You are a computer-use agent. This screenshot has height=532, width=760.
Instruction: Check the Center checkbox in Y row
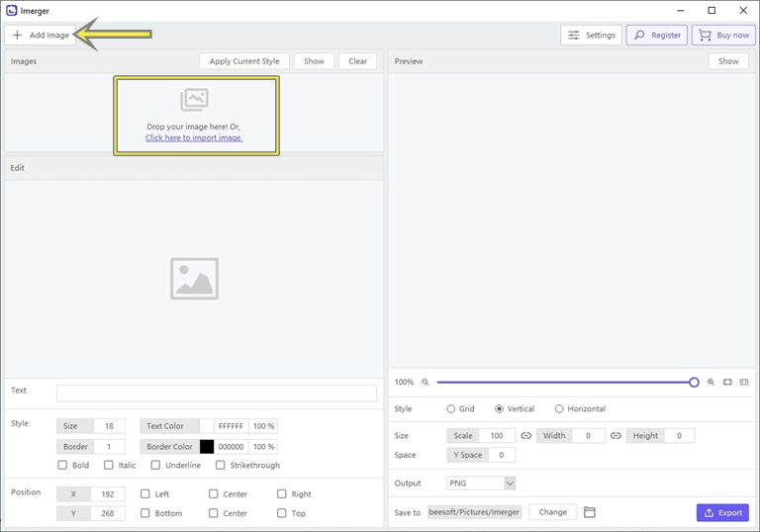[x=213, y=513]
